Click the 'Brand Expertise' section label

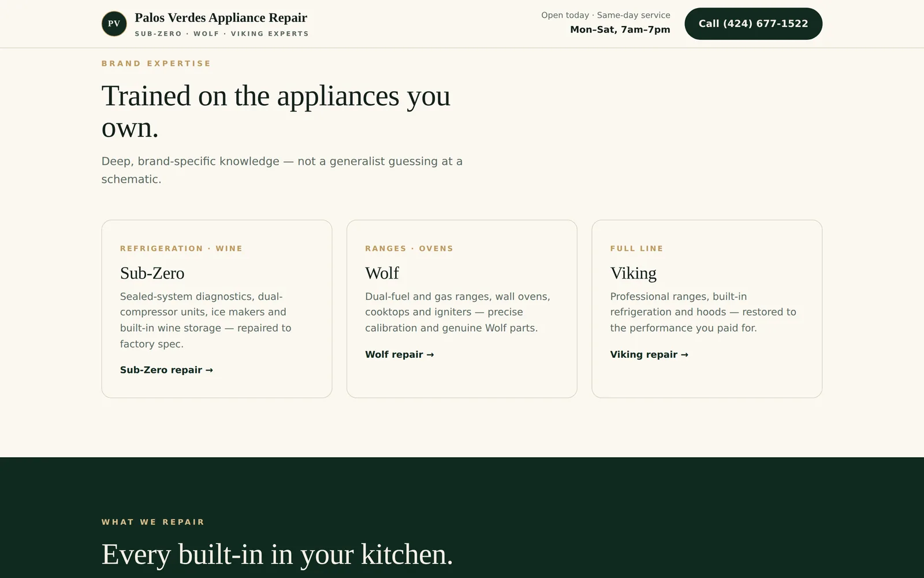pyautogui.click(x=156, y=64)
